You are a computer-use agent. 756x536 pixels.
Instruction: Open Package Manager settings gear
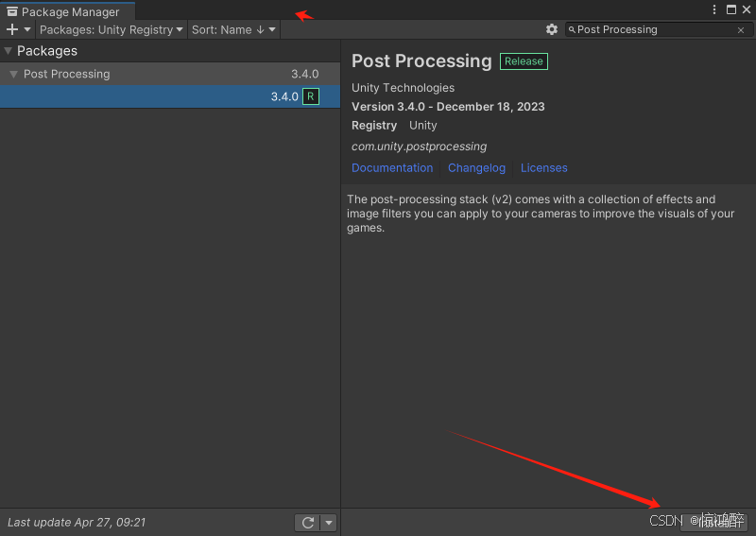(552, 29)
